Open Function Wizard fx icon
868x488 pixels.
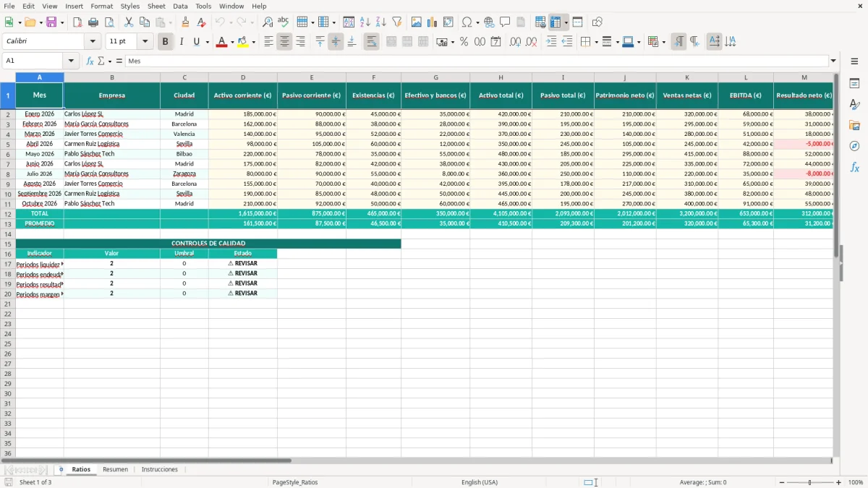90,61
